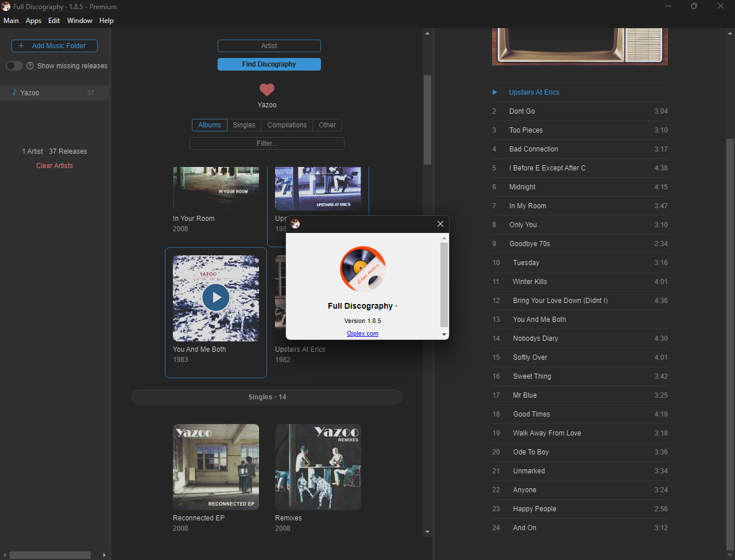
Task: Click the About dialog scrollbar down arrow
Action: coord(444,334)
